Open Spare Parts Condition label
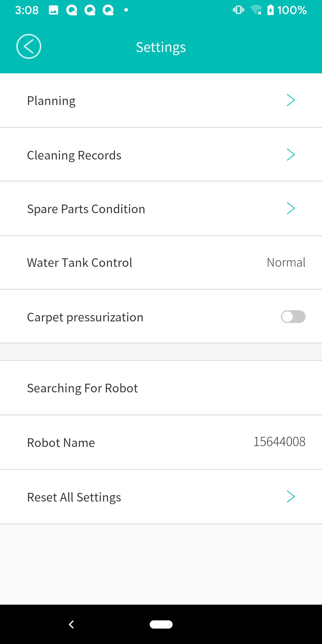 click(x=86, y=209)
